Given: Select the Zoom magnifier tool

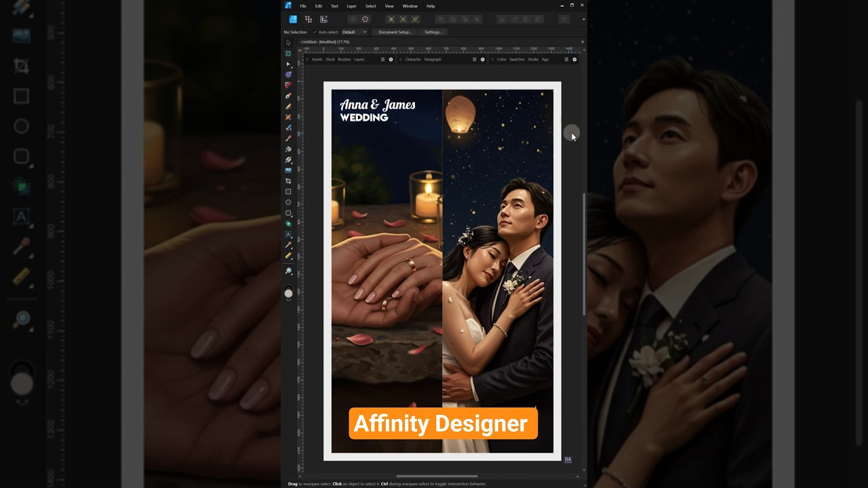Looking at the screenshot, I should click(288, 271).
